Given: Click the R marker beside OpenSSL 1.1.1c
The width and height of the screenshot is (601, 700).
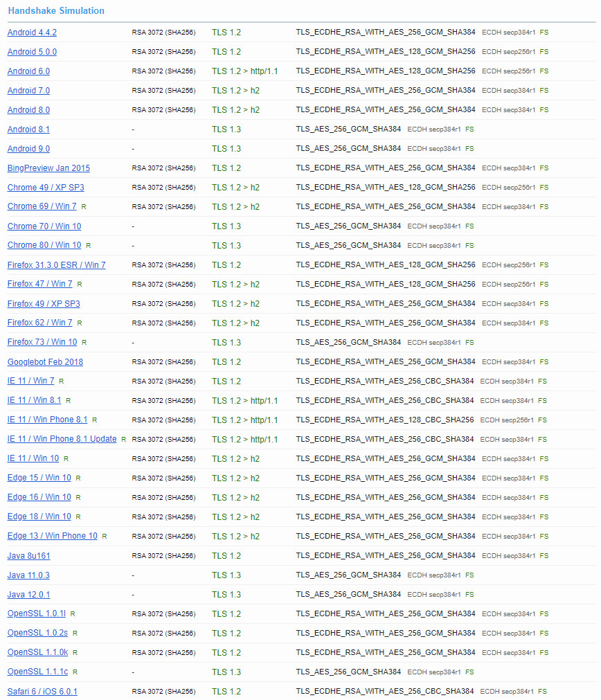Looking at the screenshot, I should [x=75, y=672].
